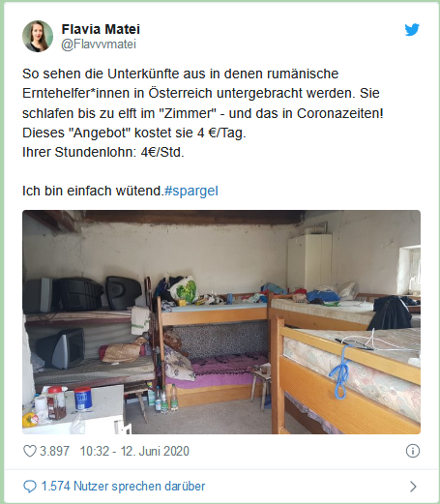View the 1.574 Nutzer sprechen darüber link

pos(123,487)
